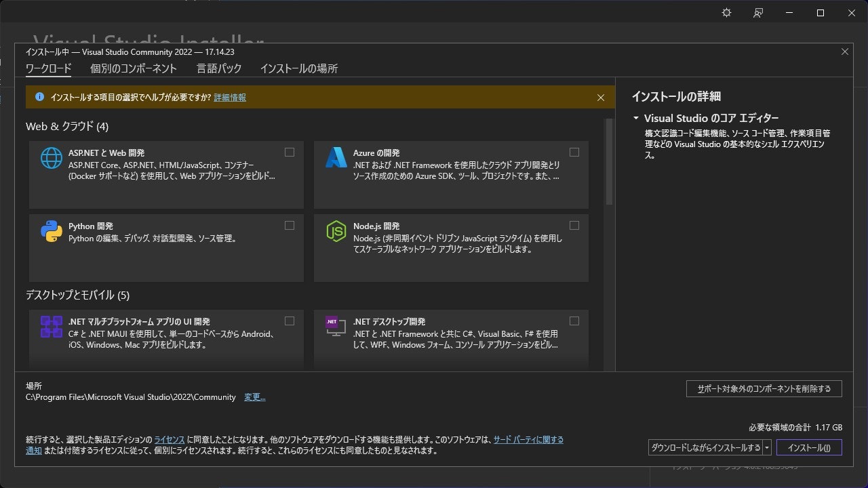
Task: Expand the .NET デスクトップ開発 checkbox selection
Action: (x=574, y=321)
